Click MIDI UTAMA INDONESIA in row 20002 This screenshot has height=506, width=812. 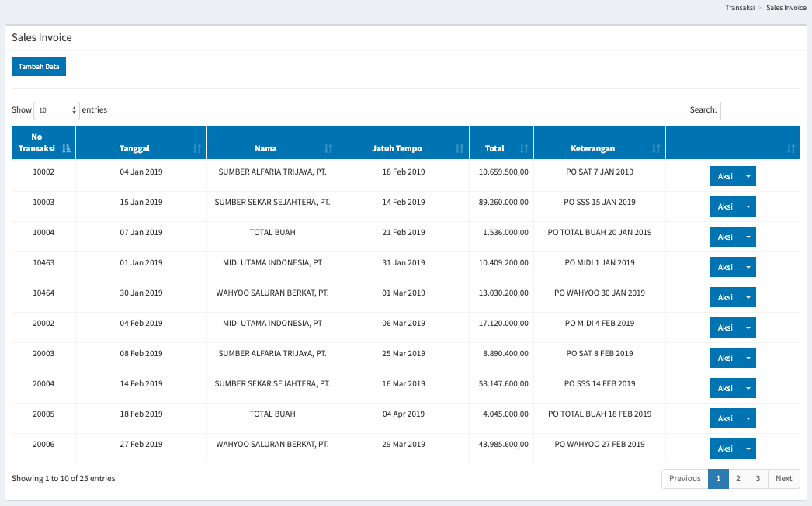[x=272, y=323]
